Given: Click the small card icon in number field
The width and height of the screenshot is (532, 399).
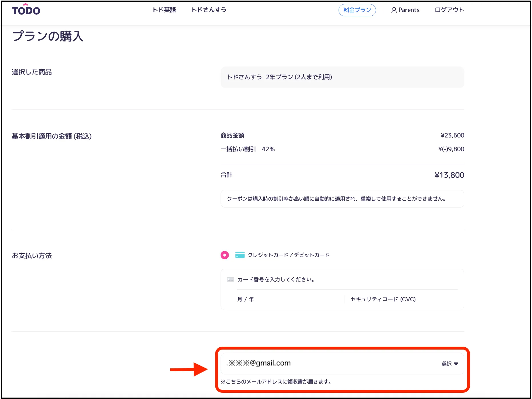Looking at the screenshot, I should pos(230,279).
